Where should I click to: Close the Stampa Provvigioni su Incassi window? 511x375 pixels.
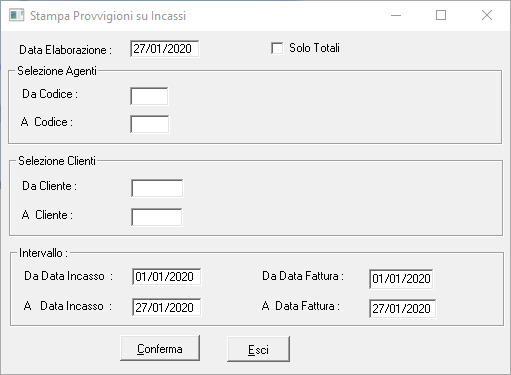click(x=487, y=15)
